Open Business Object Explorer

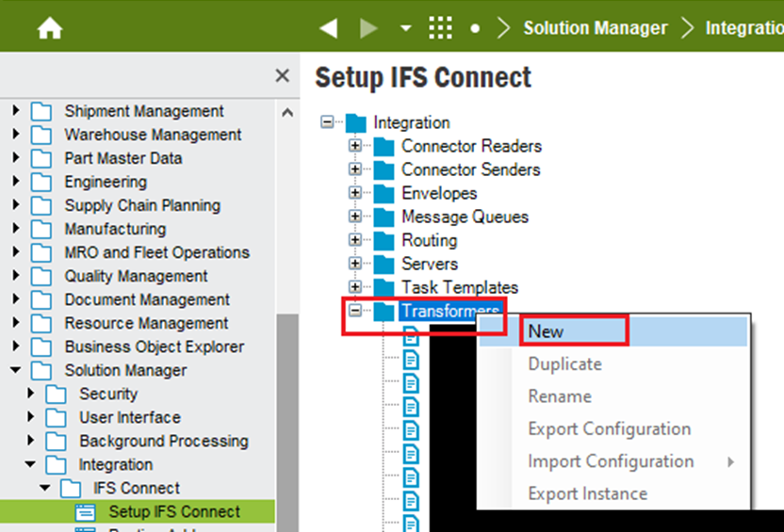pyautogui.click(x=155, y=347)
